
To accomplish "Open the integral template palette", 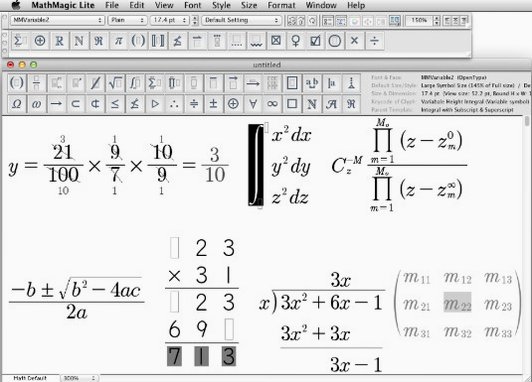I will click(x=135, y=83).
